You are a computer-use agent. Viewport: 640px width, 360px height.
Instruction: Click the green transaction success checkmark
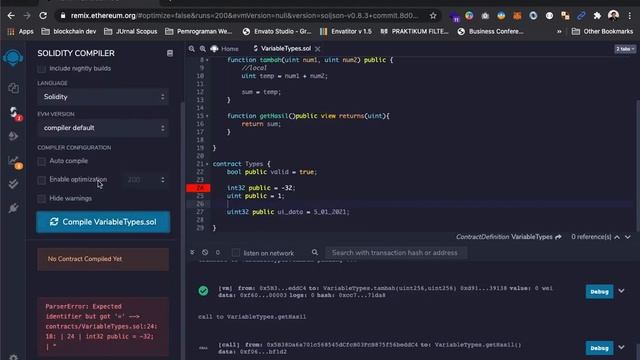tap(203, 291)
